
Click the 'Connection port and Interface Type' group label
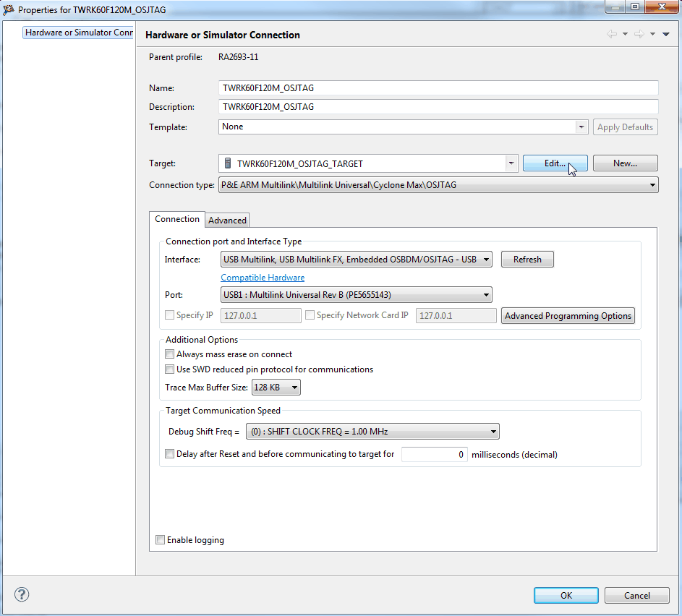tap(234, 241)
